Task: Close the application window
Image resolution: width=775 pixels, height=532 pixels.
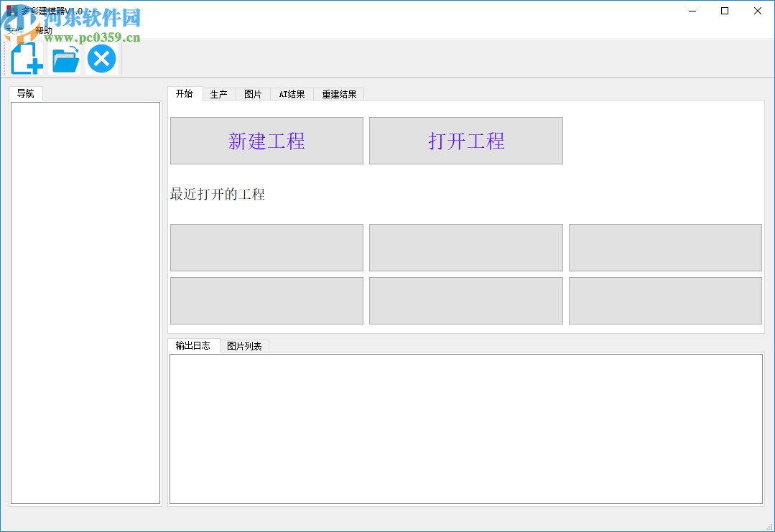Action: pyautogui.click(x=757, y=11)
